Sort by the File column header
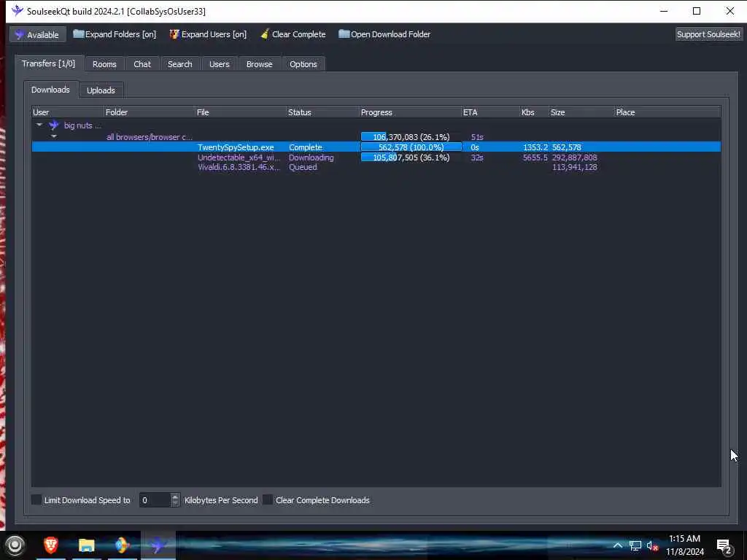 pos(241,112)
